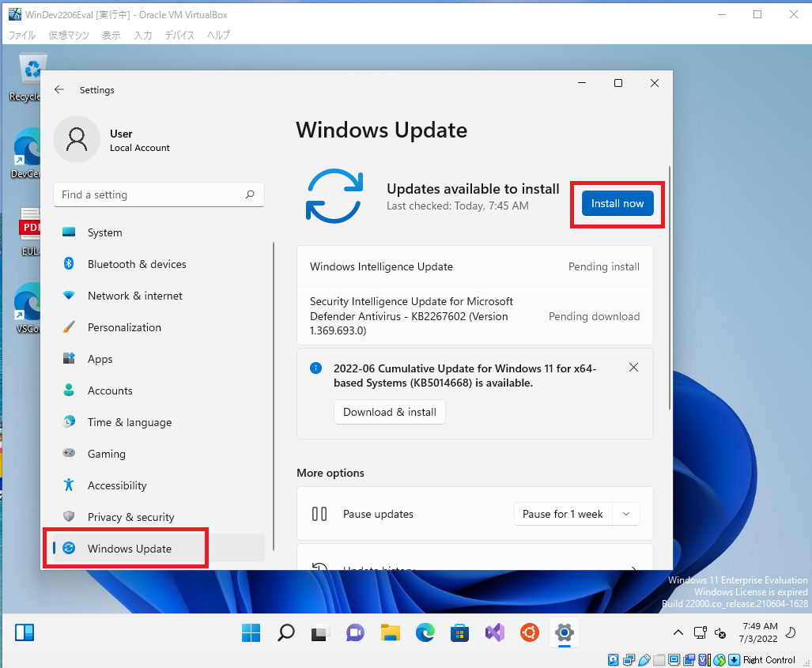The image size is (812, 668).
Task: Open the VirtualBox ヘルプ menu
Action: pos(218,36)
